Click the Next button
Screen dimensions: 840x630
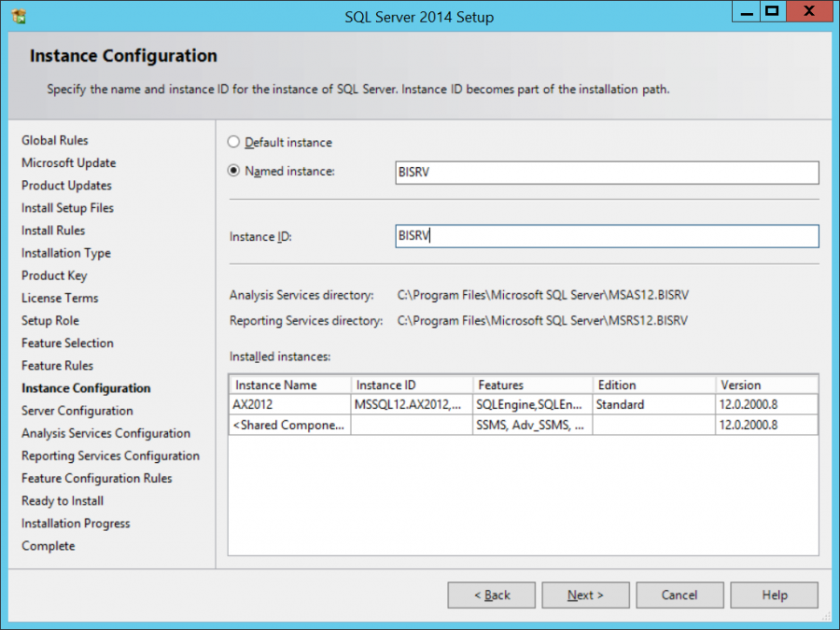[x=585, y=595]
